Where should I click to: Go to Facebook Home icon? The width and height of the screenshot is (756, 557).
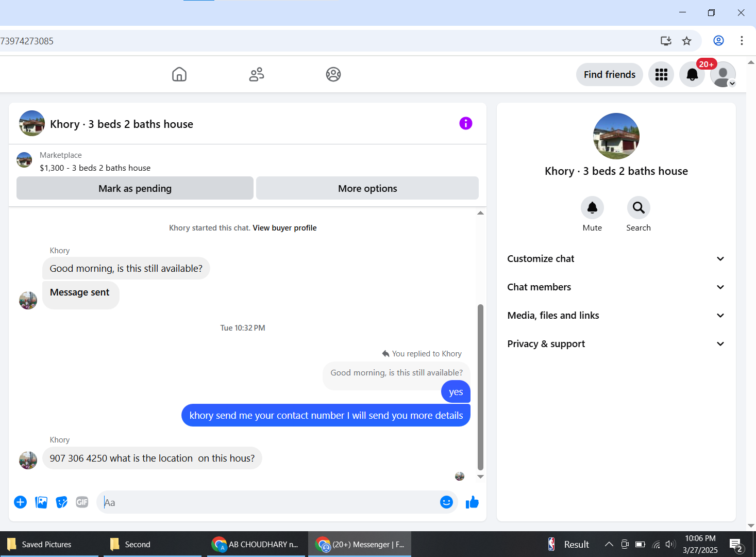tap(179, 74)
